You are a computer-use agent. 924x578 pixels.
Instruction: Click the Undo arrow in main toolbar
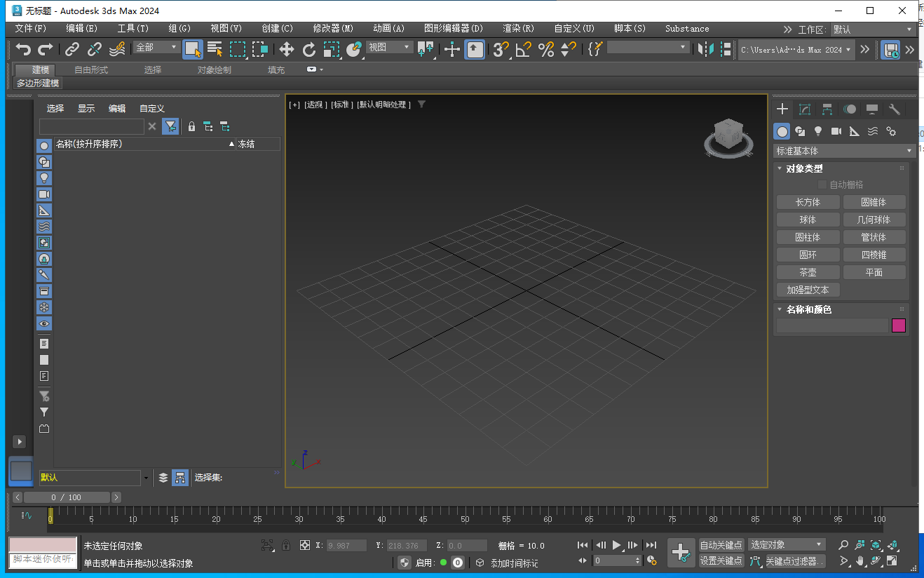coord(24,49)
